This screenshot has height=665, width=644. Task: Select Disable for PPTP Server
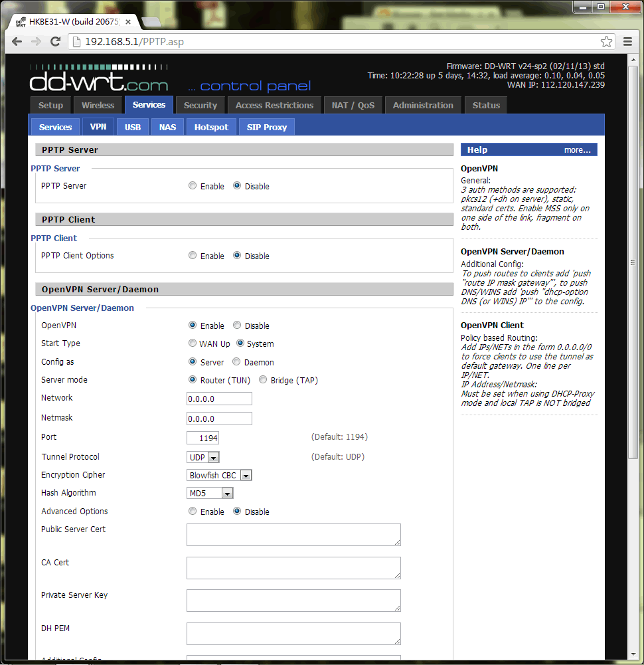click(x=237, y=186)
